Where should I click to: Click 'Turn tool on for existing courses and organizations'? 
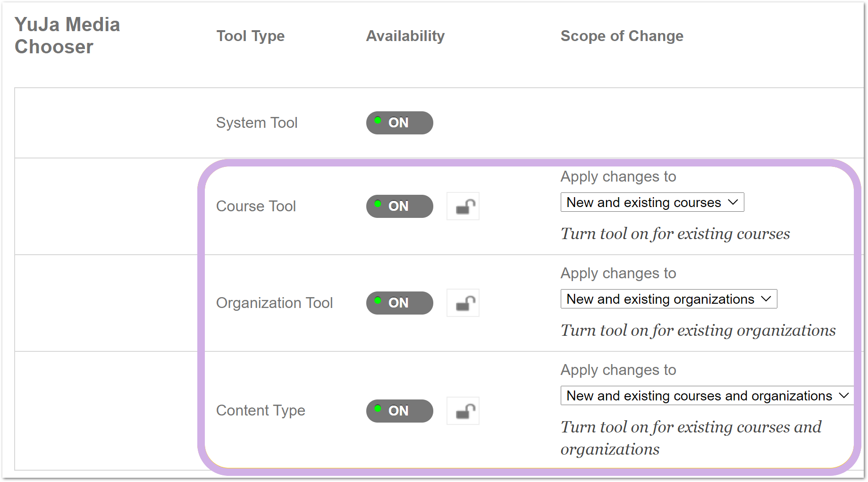pyautogui.click(x=691, y=438)
